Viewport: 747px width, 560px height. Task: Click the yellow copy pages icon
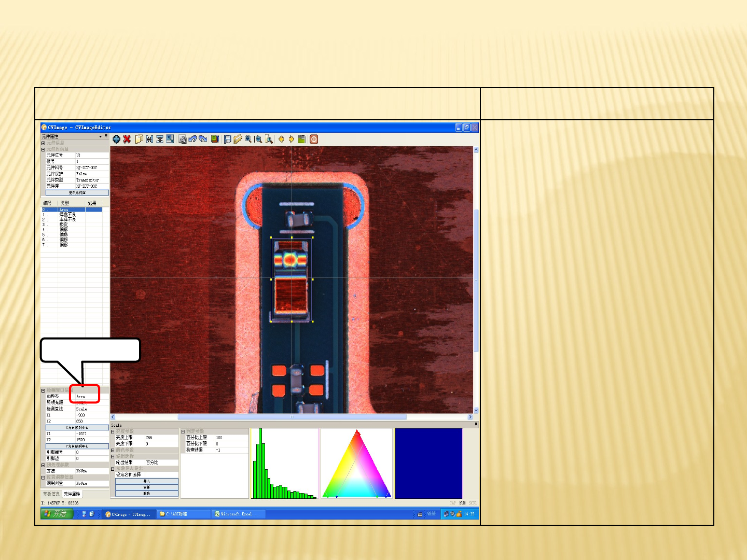[139, 139]
